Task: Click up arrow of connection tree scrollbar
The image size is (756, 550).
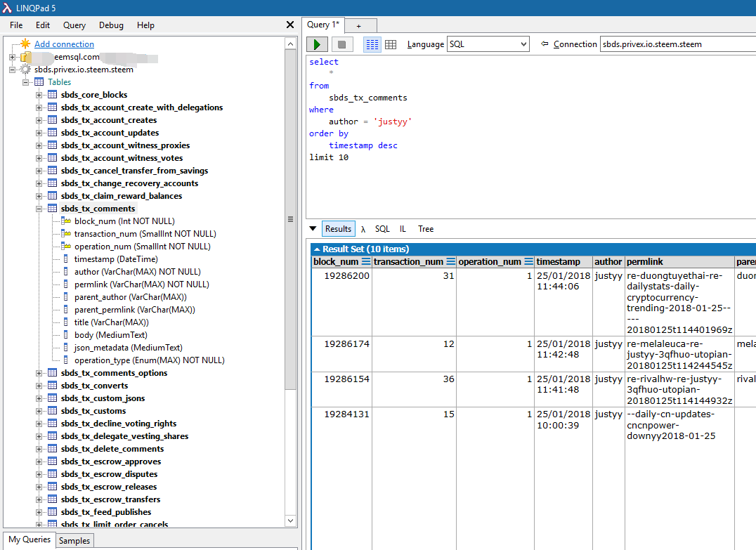Action: click(x=290, y=44)
